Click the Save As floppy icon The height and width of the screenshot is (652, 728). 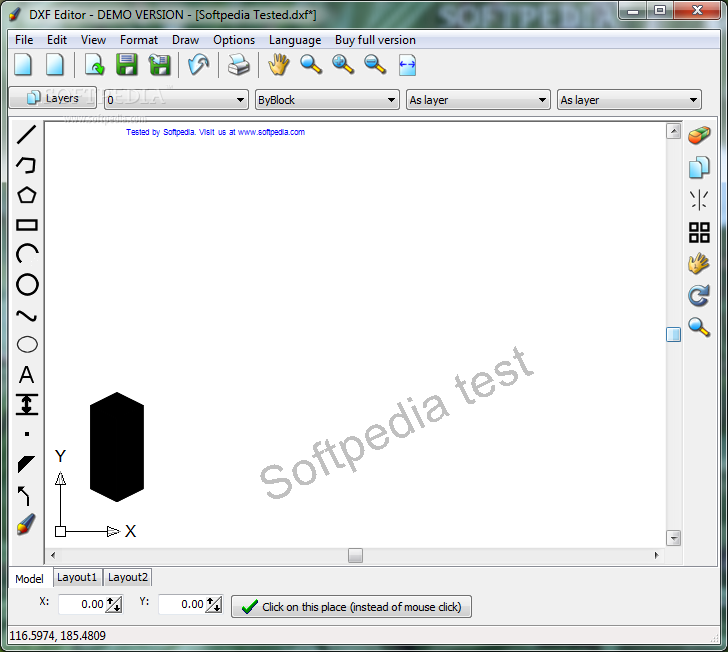click(159, 65)
